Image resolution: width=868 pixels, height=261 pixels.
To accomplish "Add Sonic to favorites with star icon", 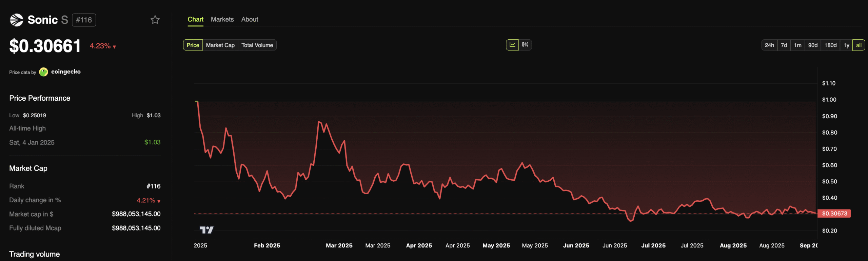I will (155, 20).
